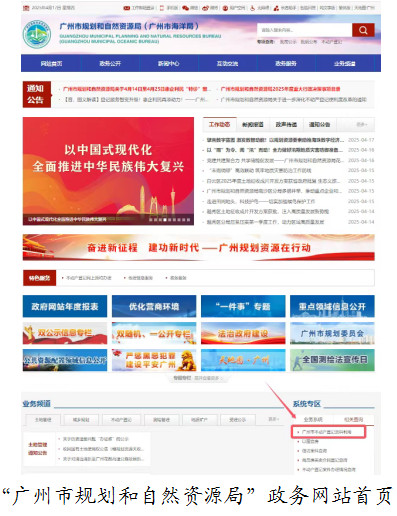This screenshot has height=516, width=397.
Task: Open the Weibo icon in top bar
Action: pyautogui.click(x=206, y=8)
